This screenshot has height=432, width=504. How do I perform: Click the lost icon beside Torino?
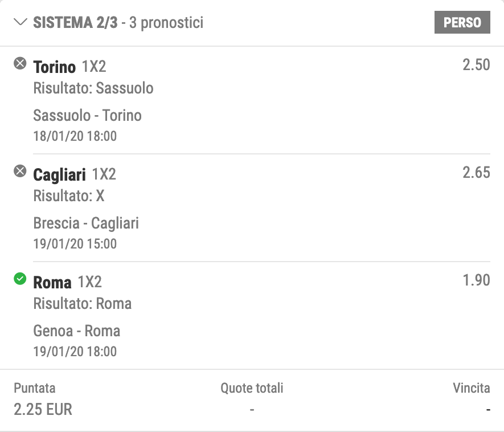[x=20, y=63]
